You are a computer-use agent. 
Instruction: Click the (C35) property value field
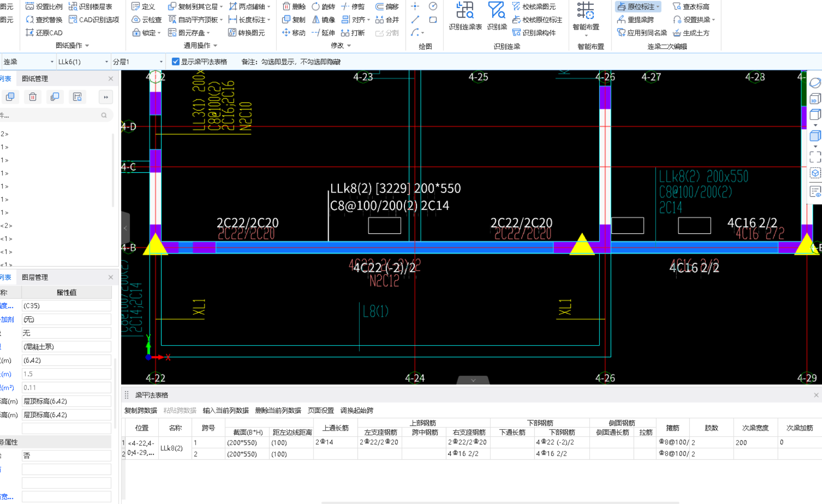point(66,305)
